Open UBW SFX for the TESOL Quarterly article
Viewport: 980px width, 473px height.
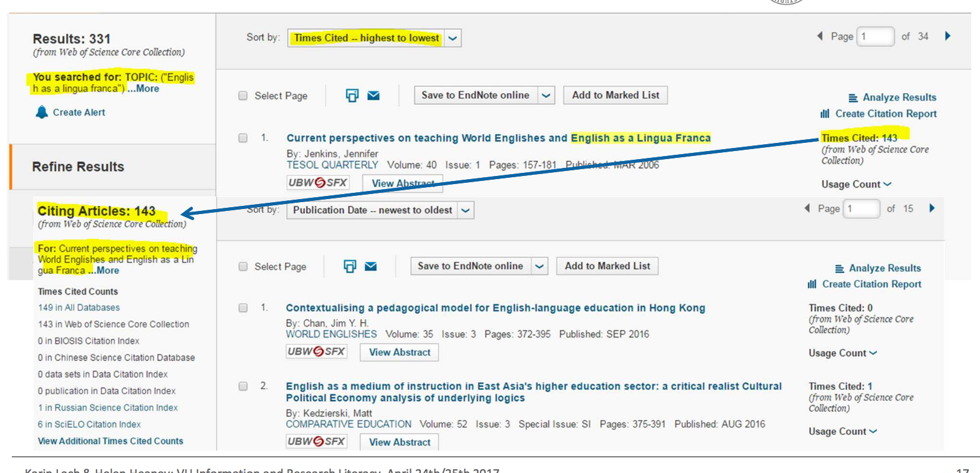318,183
